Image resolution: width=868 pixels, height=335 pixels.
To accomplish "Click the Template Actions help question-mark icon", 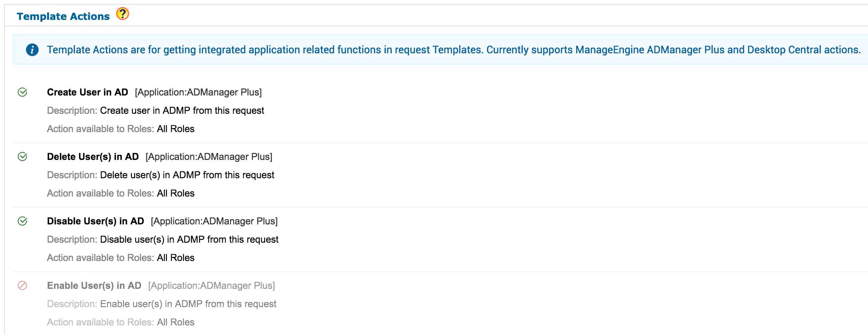I will (x=123, y=14).
